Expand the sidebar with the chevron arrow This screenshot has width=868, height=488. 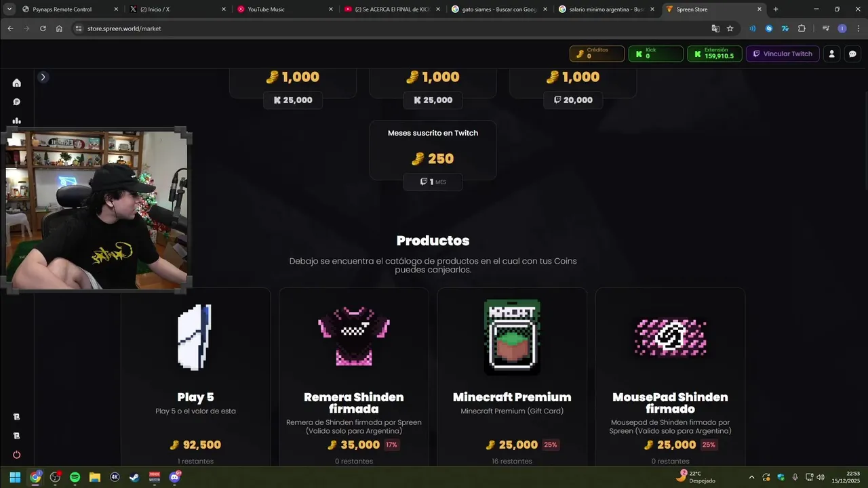click(x=43, y=77)
